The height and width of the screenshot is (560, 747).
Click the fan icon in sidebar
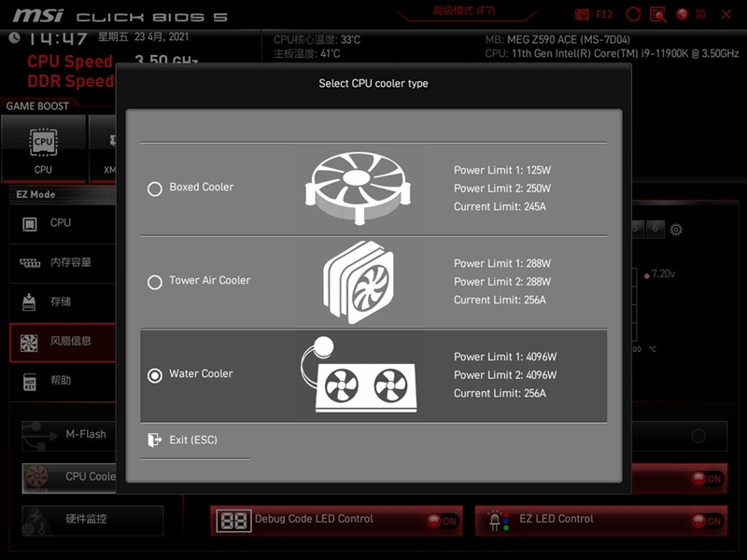(x=29, y=343)
